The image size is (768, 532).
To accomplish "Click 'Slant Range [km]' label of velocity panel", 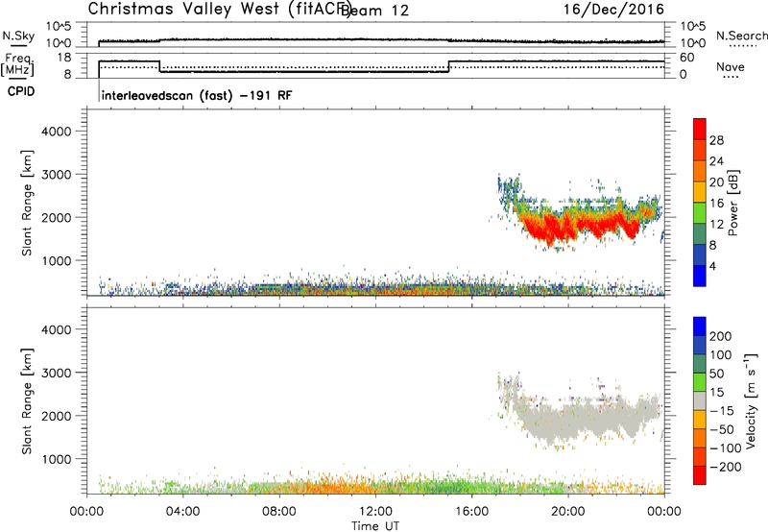I will [x=27, y=401].
